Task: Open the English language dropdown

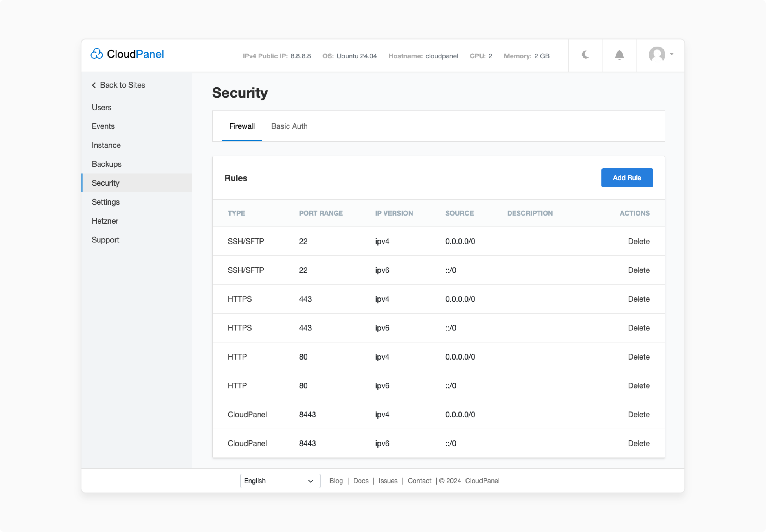Action: tap(280, 481)
